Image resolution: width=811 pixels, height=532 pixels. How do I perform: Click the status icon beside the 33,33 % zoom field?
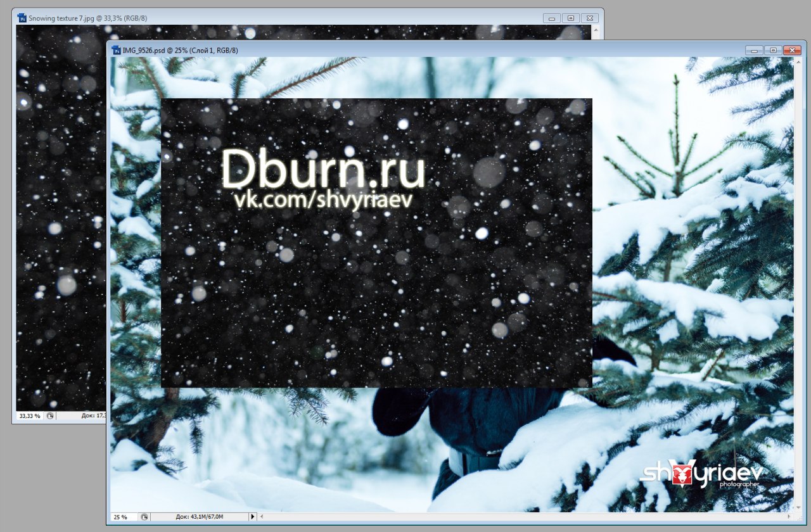pos(50,416)
